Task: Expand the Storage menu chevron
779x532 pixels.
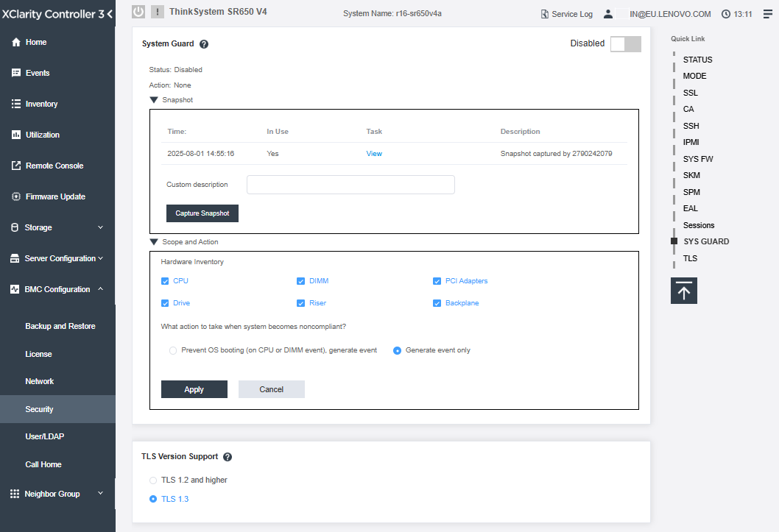Action: click(100, 227)
